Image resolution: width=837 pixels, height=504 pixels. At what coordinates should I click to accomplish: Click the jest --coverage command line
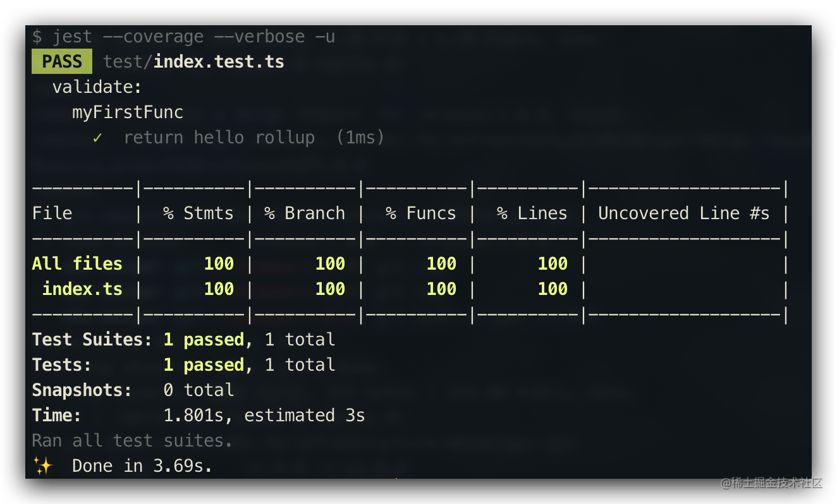click(x=183, y=37)
